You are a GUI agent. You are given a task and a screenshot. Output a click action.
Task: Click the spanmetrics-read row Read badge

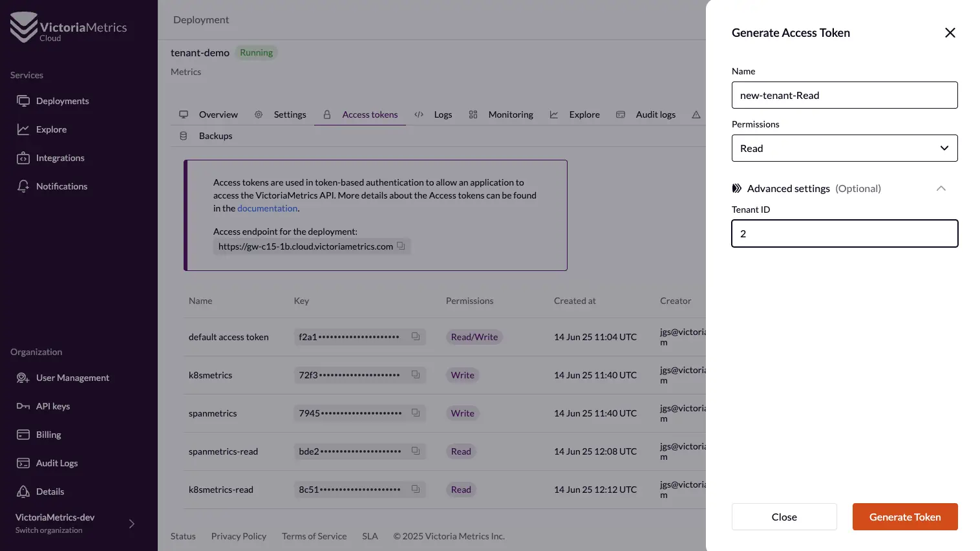point(461,451)
